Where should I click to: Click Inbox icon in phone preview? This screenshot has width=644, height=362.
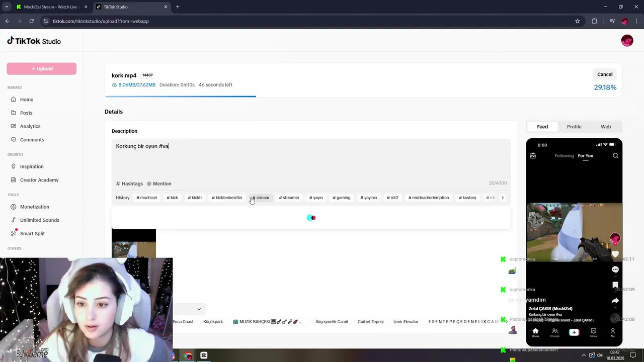click(x=593, y=332)
